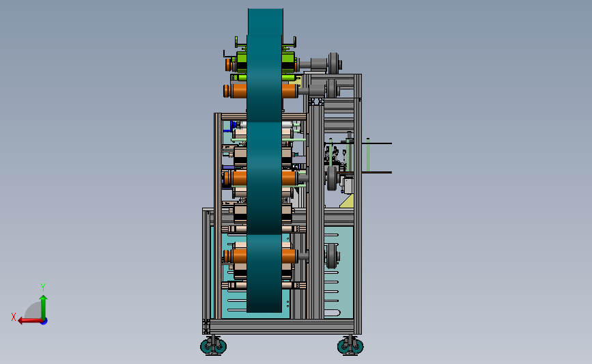Select the lower brown rod protruding to the right
Viewport: 592px width, 364px height.
tap(376, 172)
